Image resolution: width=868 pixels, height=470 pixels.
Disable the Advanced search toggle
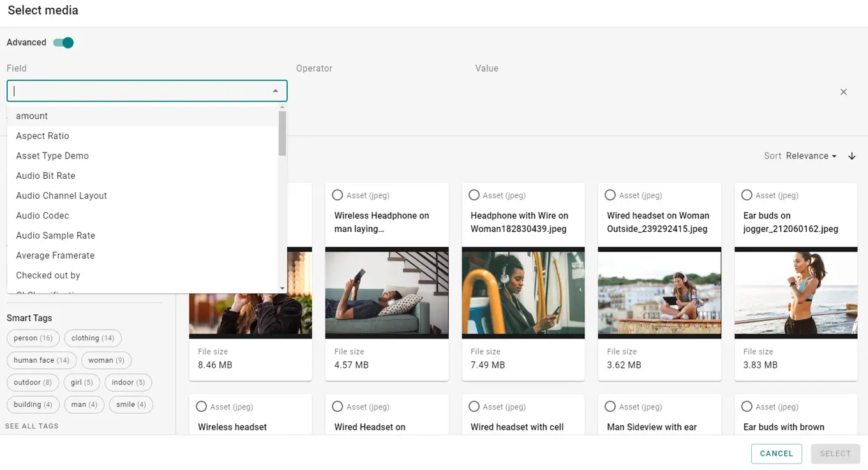click(63, 42)
